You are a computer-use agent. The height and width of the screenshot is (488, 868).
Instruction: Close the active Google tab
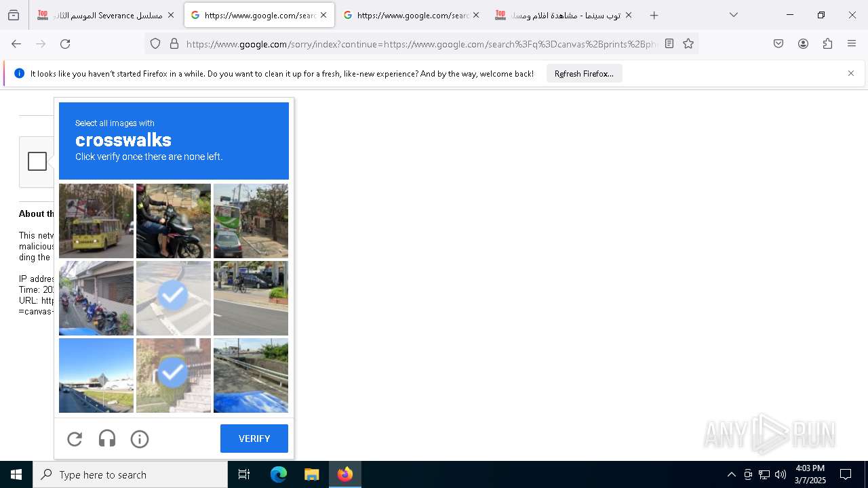pyautogui.click(x=323, y=15)
